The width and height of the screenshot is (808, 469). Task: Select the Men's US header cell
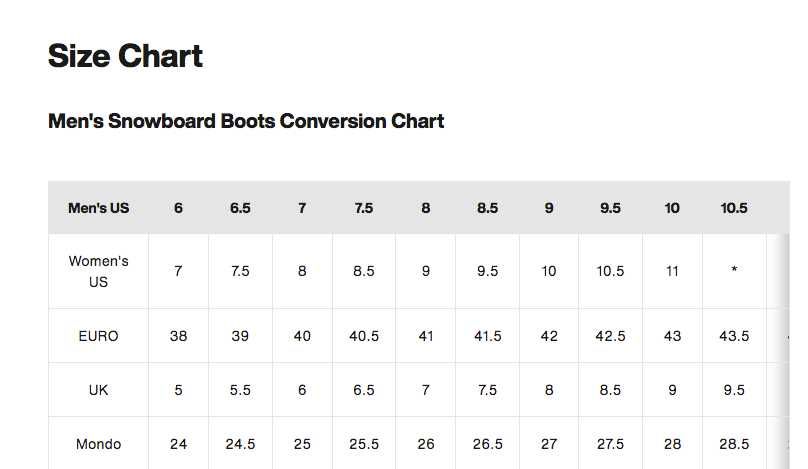(x=98, y=208)
